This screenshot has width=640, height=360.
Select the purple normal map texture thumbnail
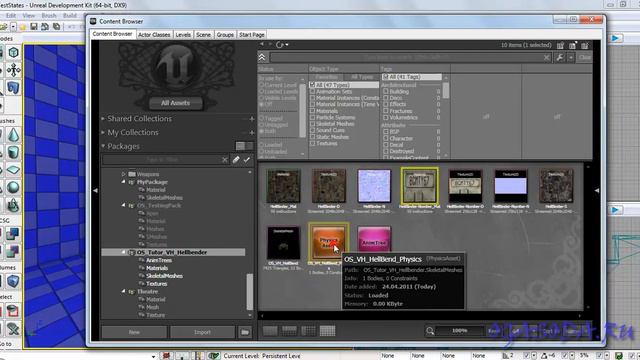(374, 186)
